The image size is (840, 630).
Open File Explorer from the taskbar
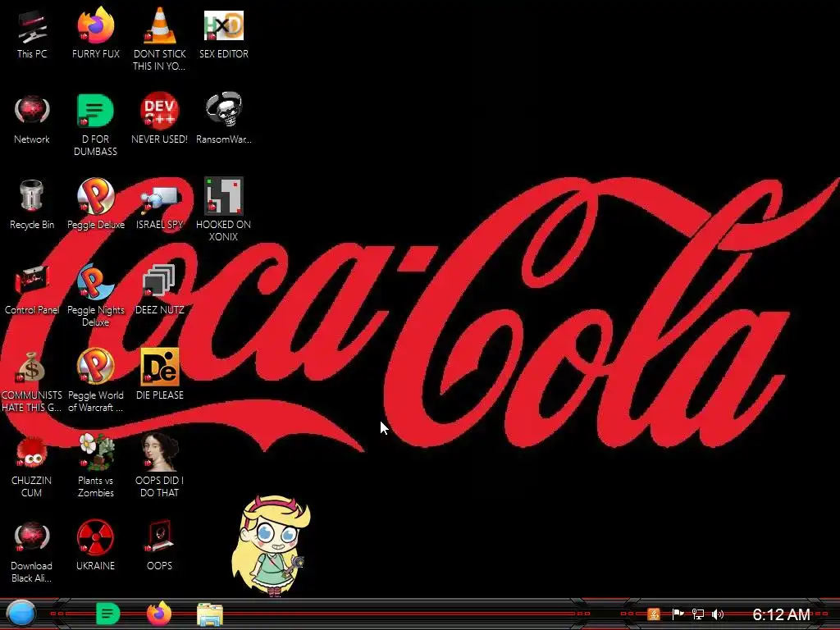tap(209, 614)
